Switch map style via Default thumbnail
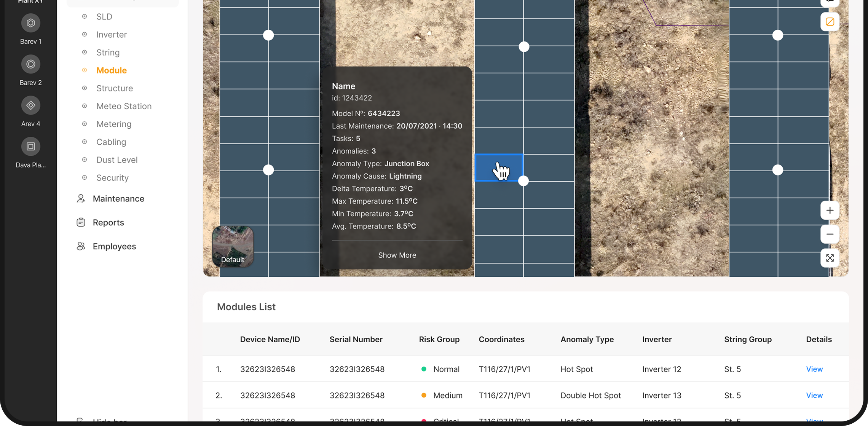The image size is (868, 426). tap(233, 246)
